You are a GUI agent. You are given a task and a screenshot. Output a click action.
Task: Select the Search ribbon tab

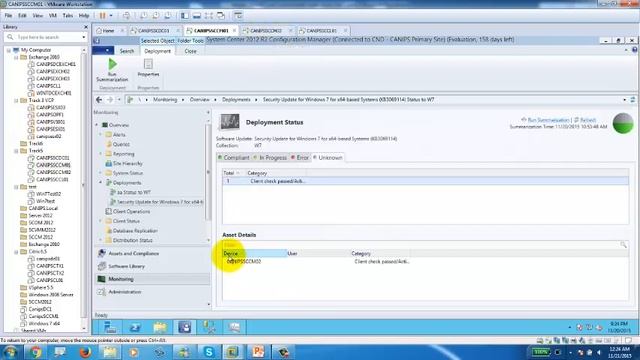tap(127, 51)
